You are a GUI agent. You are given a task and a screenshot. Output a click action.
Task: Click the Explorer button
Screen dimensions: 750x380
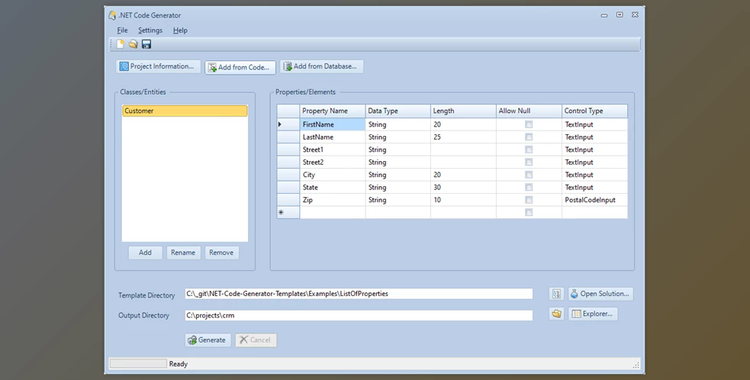click(x=593, y=314)
